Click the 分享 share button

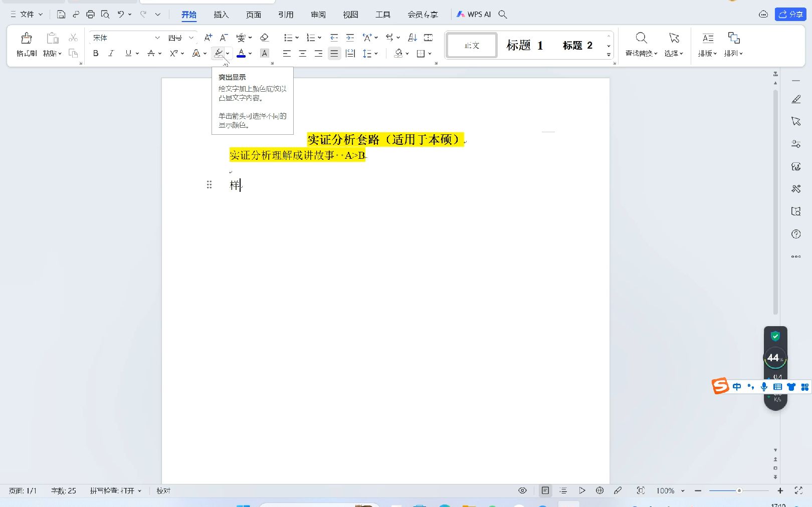click(x=790, y=15)
